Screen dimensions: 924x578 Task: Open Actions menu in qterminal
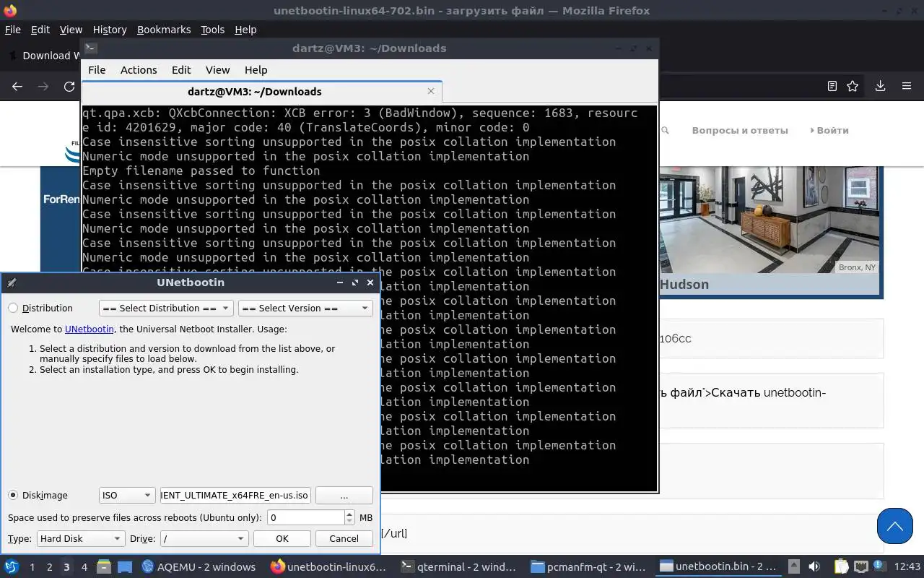(139, 70)
